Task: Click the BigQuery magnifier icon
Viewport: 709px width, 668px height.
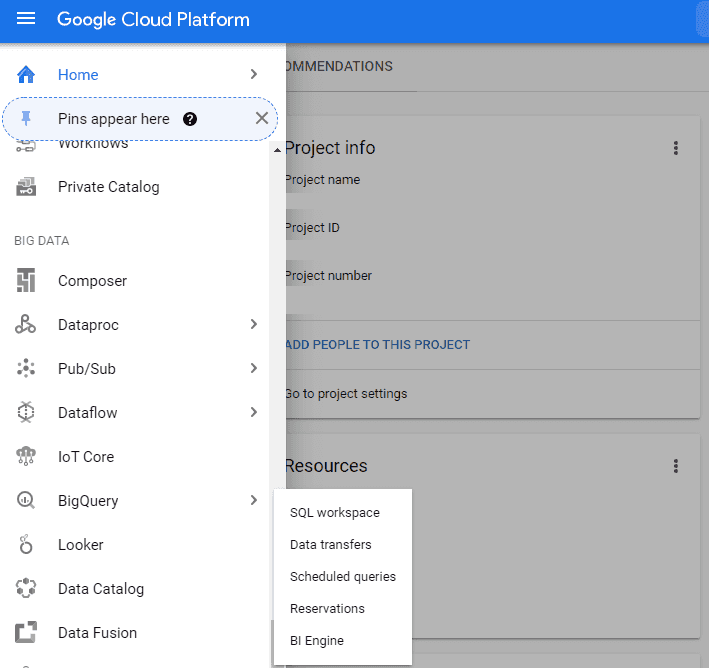Action: coord(26,500)
